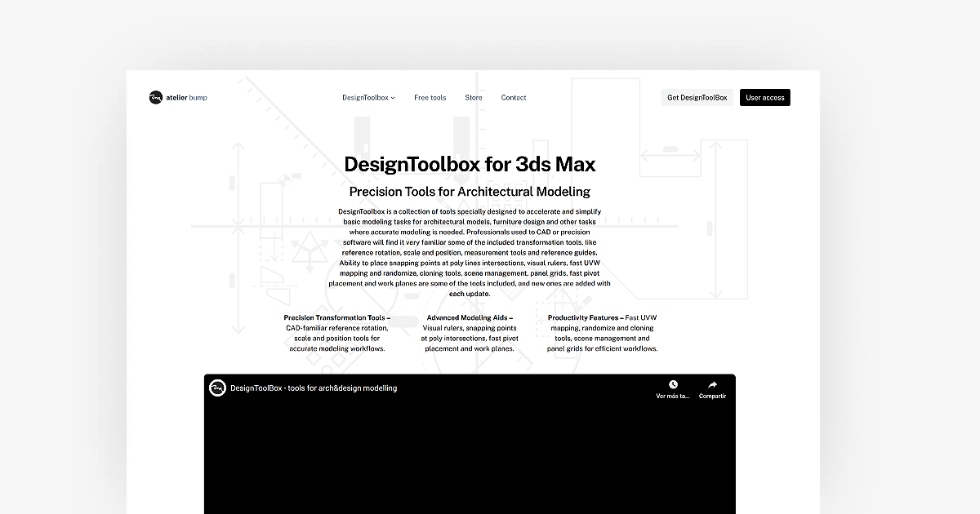Select the Precision Transformation Tools feature block
980x514 pixels.
337,332
